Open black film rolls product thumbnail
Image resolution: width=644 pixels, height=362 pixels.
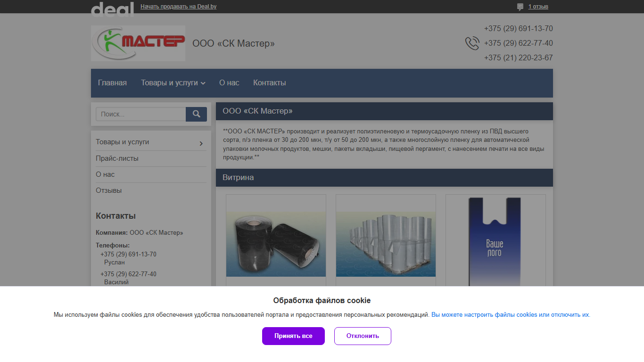pos(276,244)
